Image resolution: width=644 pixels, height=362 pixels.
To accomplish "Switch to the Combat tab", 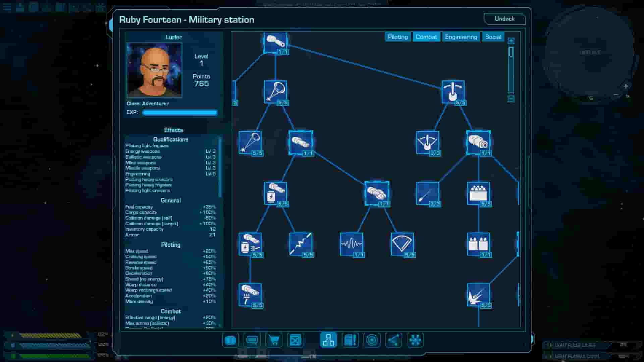I will (x=426, y=37).
